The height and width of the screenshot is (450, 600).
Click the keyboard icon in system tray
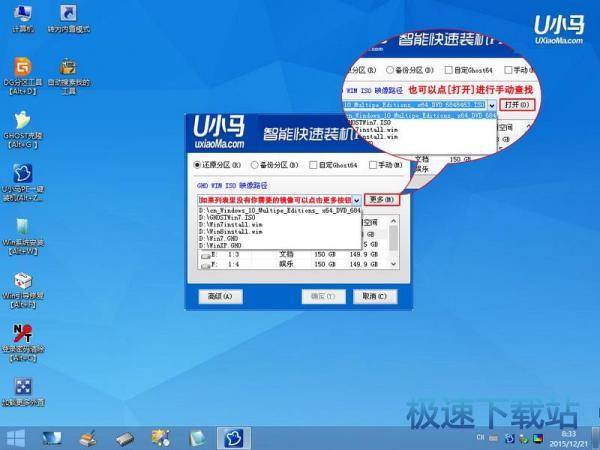tap(494, 438)
